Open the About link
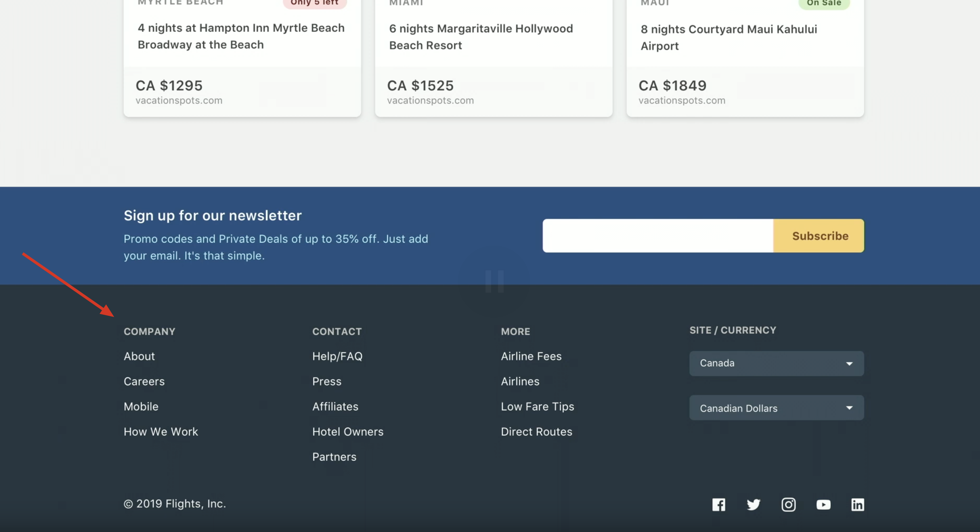The height and width of the screenshot is (532, 980). click(139, 356)
